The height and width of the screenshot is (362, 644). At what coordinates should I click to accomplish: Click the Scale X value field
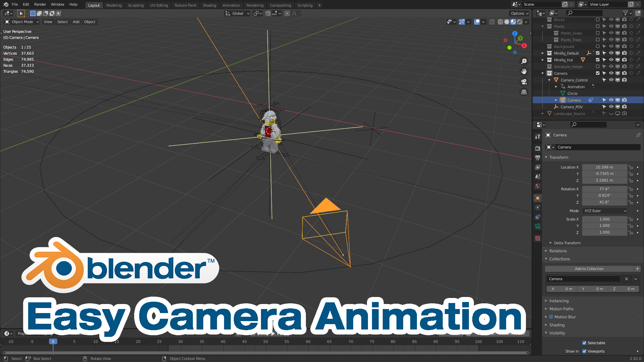604,219
